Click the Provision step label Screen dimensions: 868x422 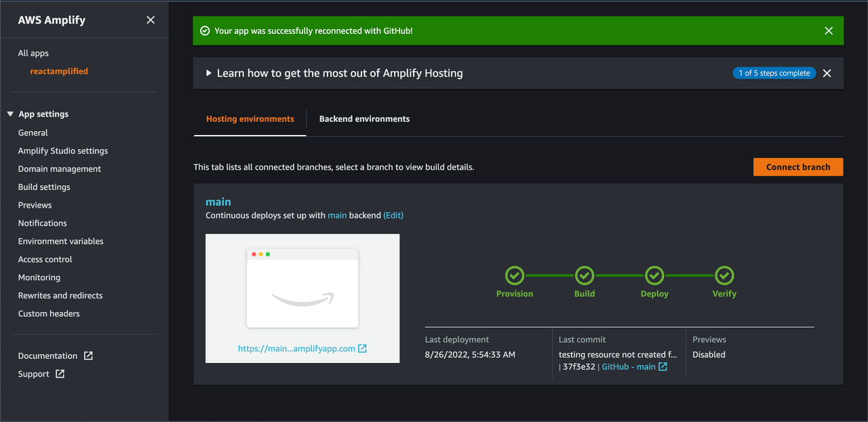click(x=515, y=294)
